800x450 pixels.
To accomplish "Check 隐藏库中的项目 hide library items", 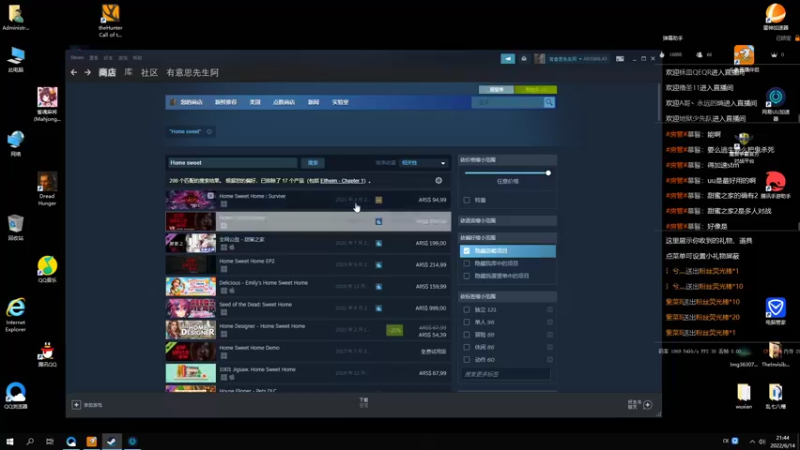I will (466, 263).
